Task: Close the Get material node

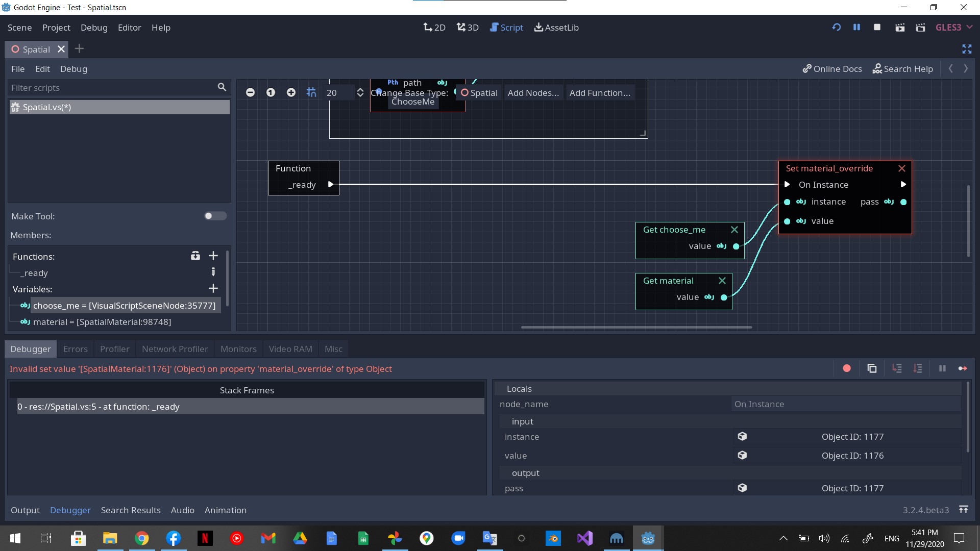Action: 722,281
